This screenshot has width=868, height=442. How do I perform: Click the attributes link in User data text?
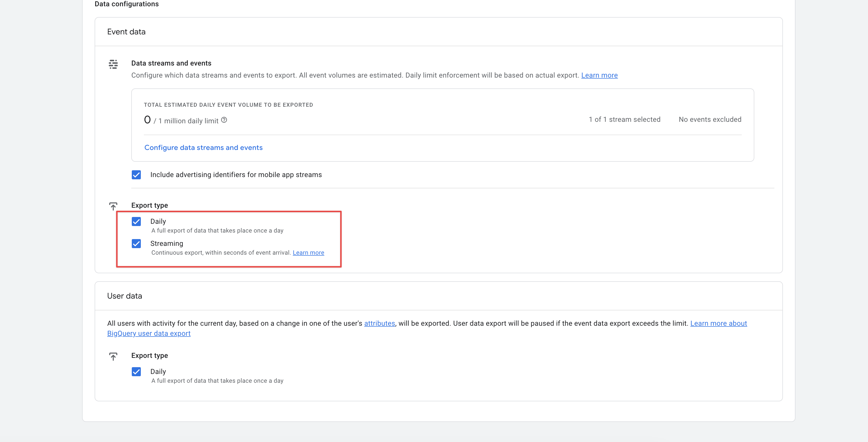(380, 323)
